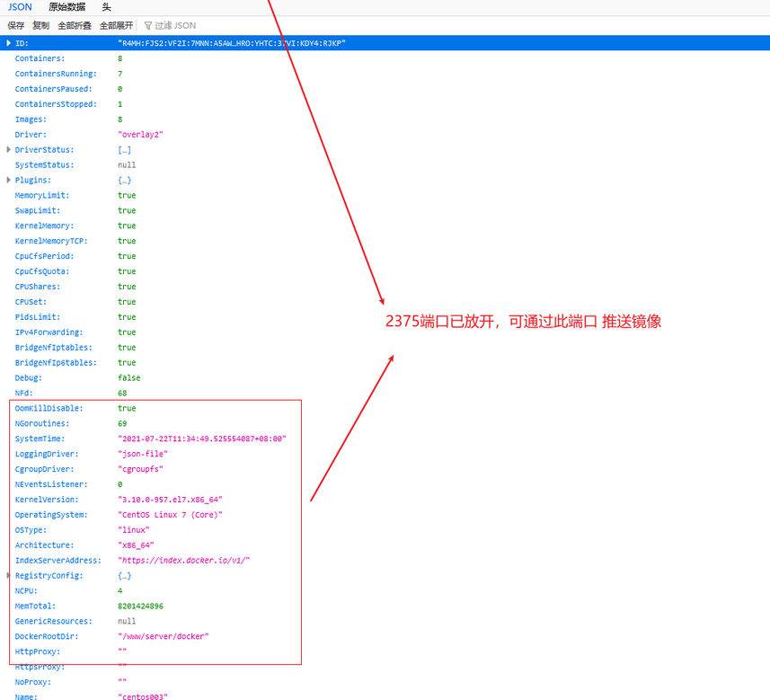The height and width of the screenshot is (700, 770).
Task: Select the IPv4Forwarding key
Action: click(49, 332)
